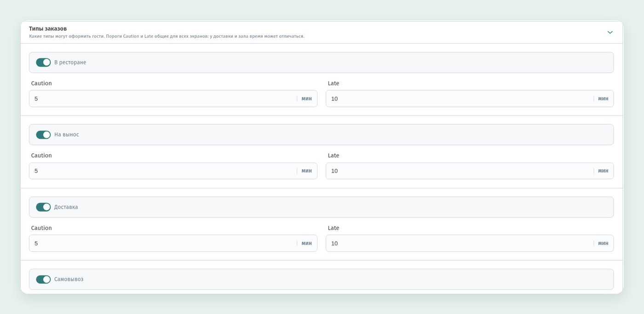The height and width of the screenshot is (314, 644).
Task: Edit Caution field under На вынос
Action: (173, 171)
